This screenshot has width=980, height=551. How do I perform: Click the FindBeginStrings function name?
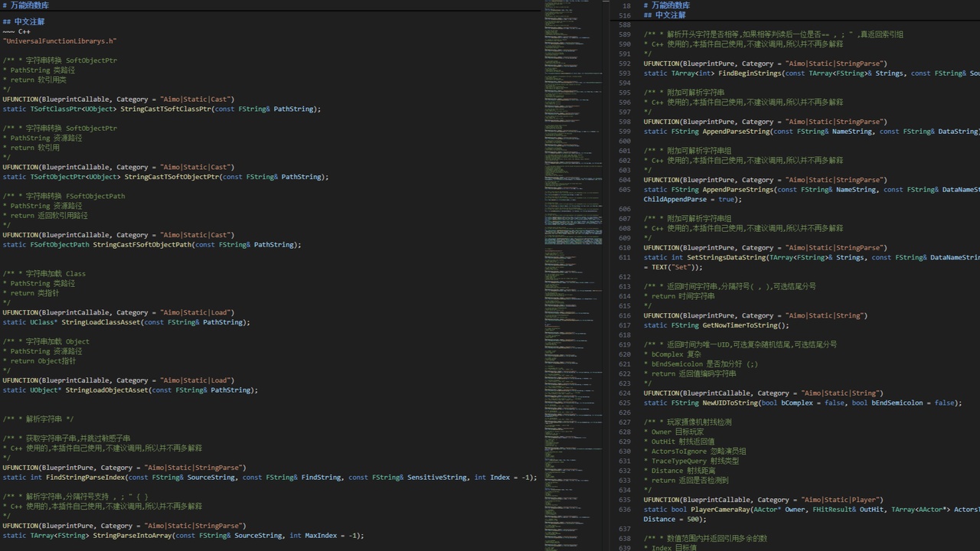pyautogui.click(x=749, y=73)
